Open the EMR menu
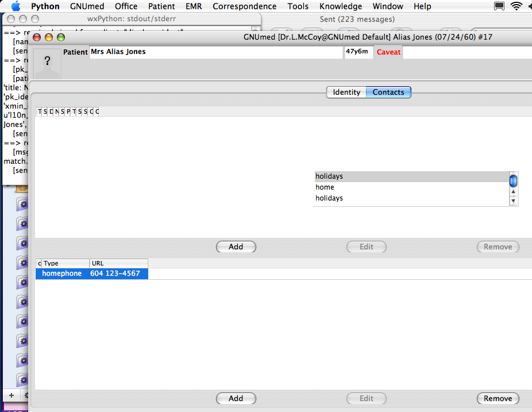 [x=194, y=6]
